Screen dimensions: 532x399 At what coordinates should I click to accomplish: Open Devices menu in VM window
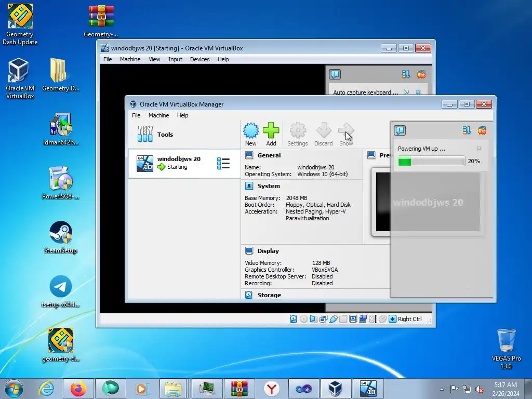pos(200,59)
